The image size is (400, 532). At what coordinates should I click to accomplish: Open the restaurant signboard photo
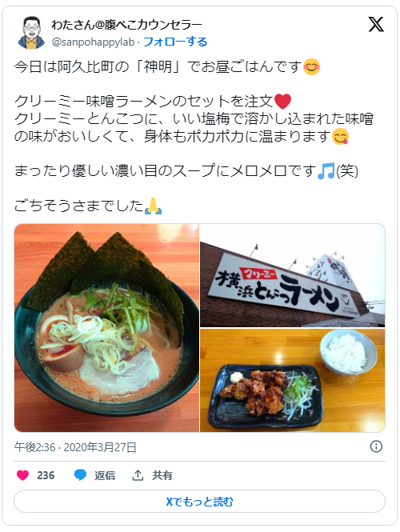pyautogui.click(x=293, y=275)
